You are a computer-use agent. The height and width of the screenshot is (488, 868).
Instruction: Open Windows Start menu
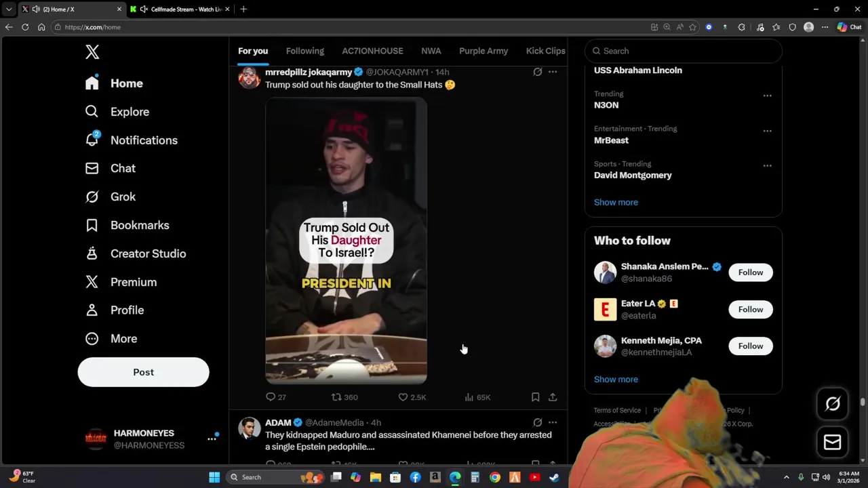coord(214,477)
